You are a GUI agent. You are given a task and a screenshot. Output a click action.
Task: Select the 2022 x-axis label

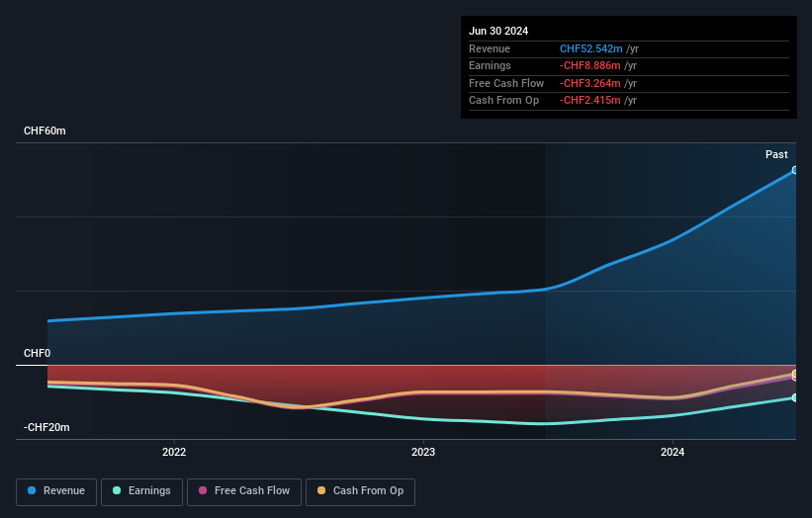point(174,453)
